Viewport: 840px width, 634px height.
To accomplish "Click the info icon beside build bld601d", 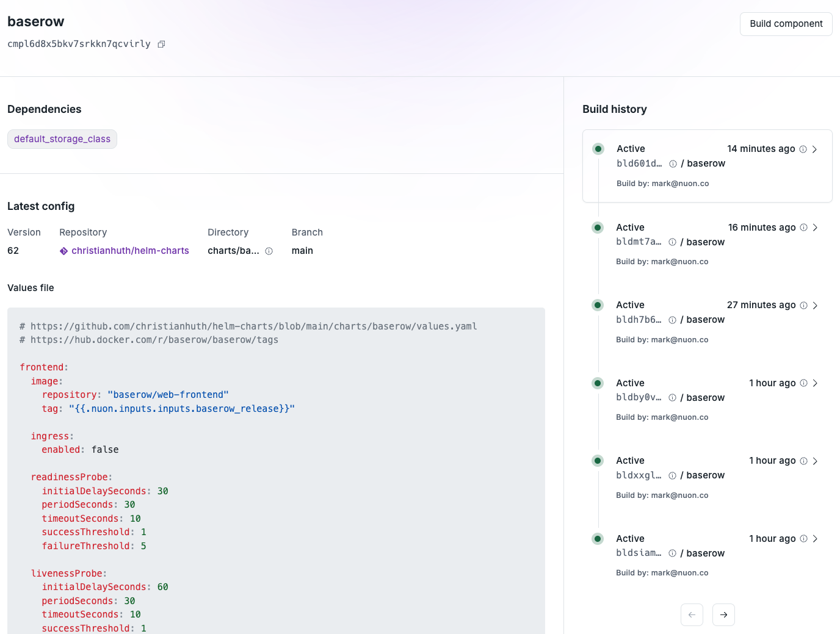I will coord(672,164).
